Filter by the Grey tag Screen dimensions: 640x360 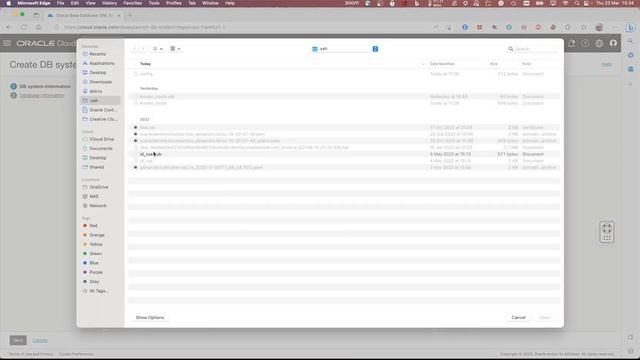[x=94, y=282]
